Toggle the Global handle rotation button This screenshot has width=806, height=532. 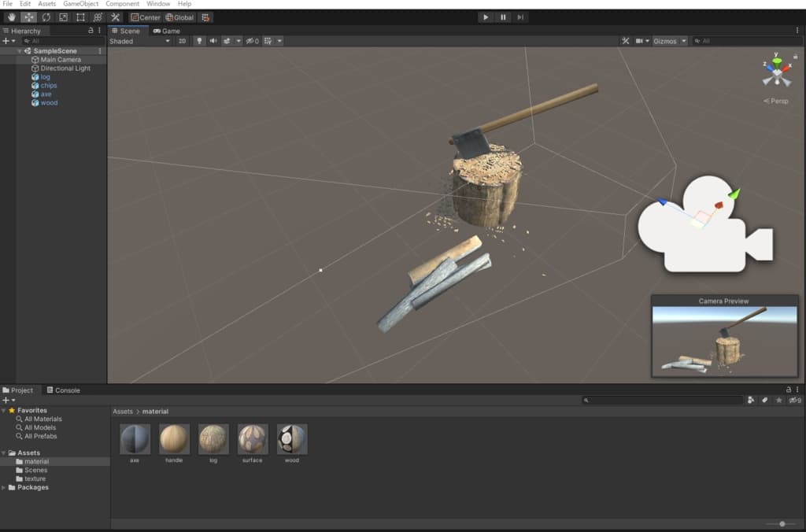coord(179,17)
